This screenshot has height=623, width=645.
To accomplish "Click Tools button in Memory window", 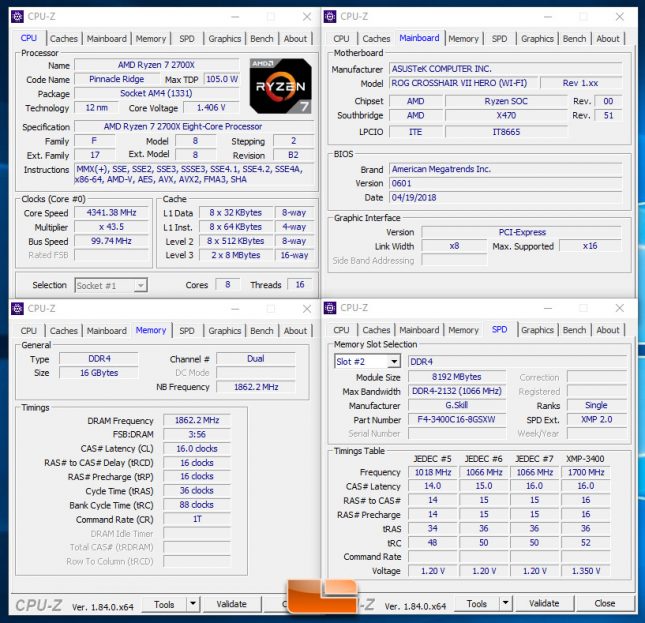I will click(x=164, y=604).
